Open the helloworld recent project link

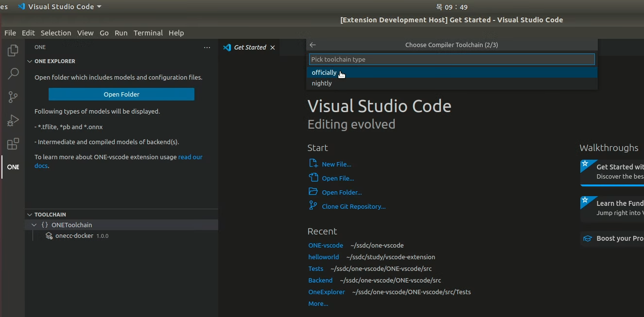coord(324,257)
